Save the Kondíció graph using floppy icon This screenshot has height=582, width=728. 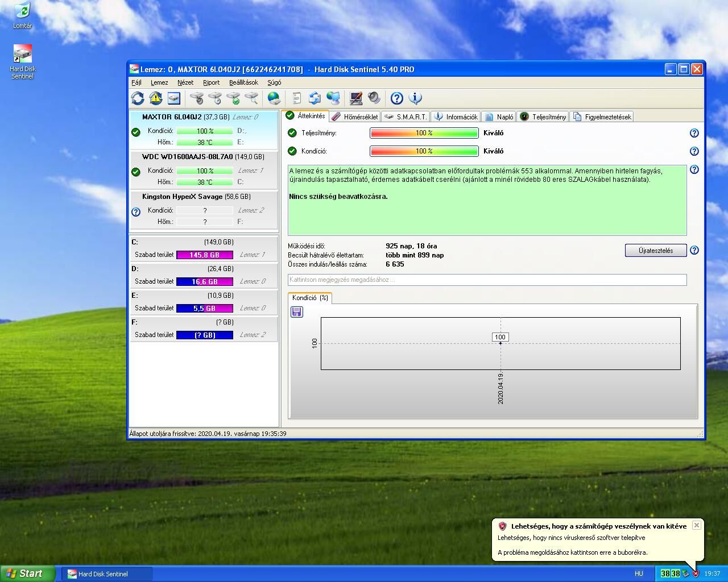[297, 312]
